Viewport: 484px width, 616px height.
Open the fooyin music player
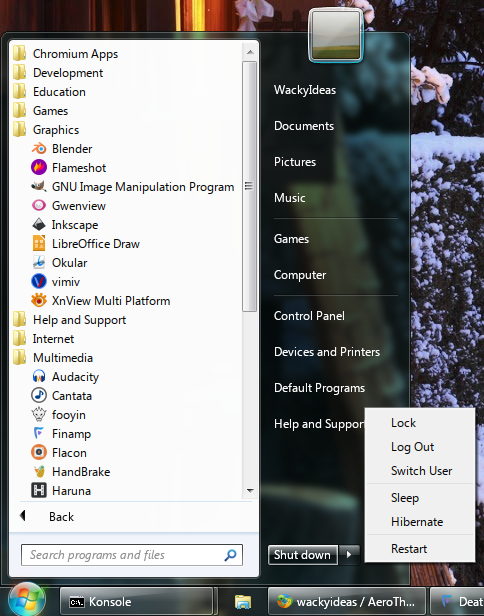58,415
